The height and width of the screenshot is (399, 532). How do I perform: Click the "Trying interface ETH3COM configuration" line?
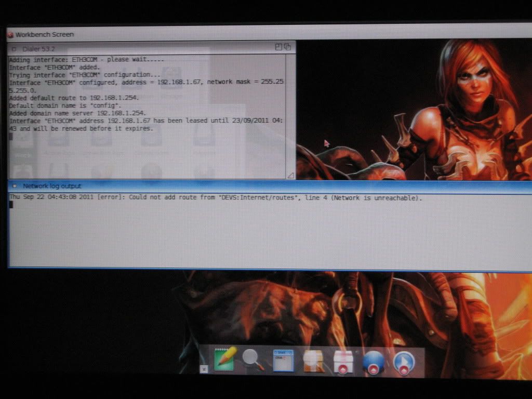coord(85,75)
